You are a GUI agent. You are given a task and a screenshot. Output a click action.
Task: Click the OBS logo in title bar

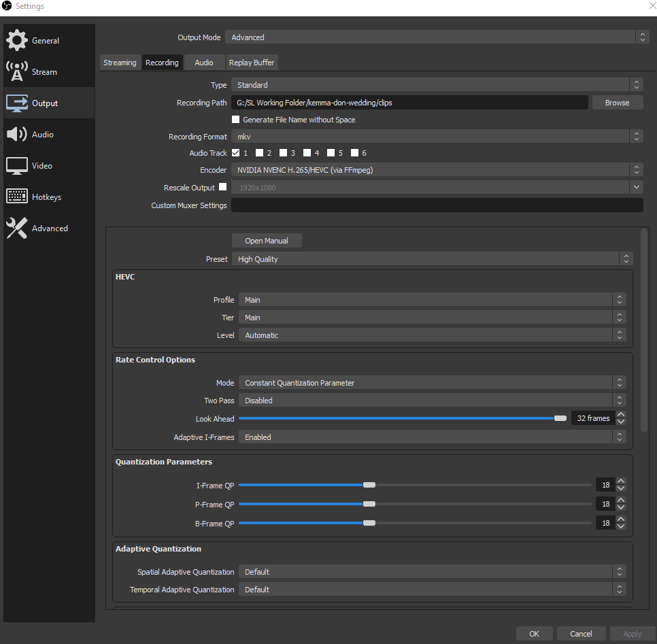[7, 6]
